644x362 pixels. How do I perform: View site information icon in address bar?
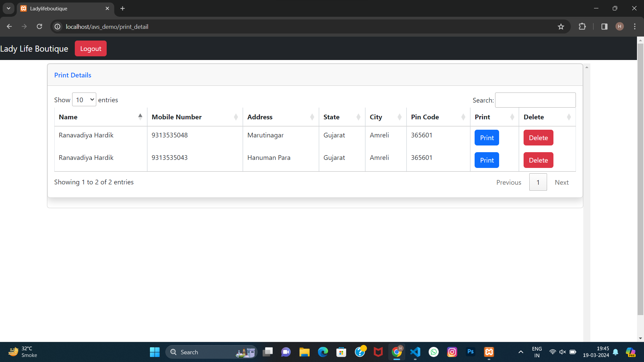(58, 26)
